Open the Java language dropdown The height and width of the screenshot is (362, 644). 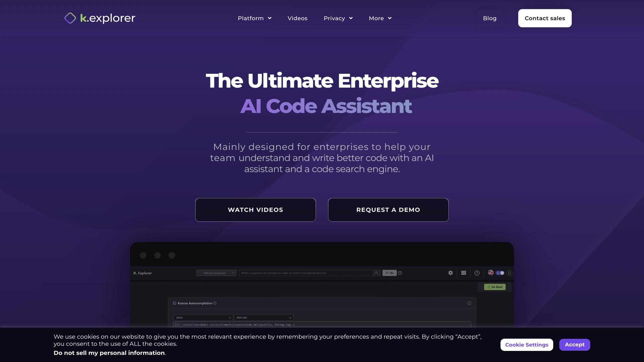pos(203,317)
